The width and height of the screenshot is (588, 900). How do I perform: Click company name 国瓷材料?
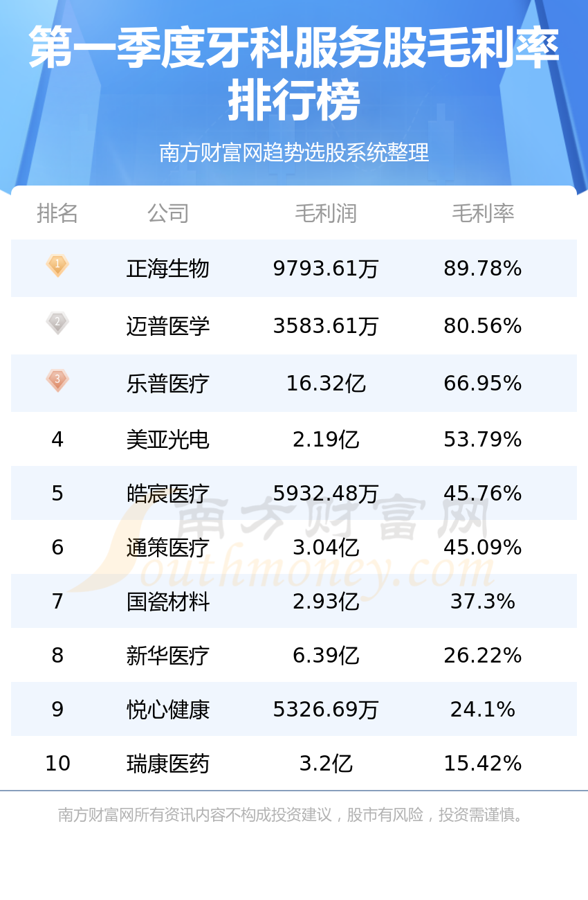tap(168, 602)
